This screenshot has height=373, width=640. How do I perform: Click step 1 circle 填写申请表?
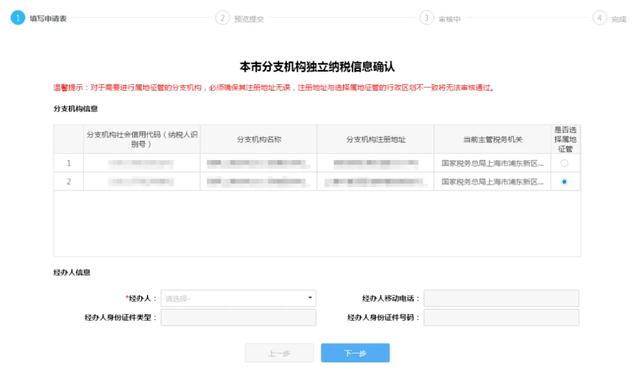coord(18,18)
